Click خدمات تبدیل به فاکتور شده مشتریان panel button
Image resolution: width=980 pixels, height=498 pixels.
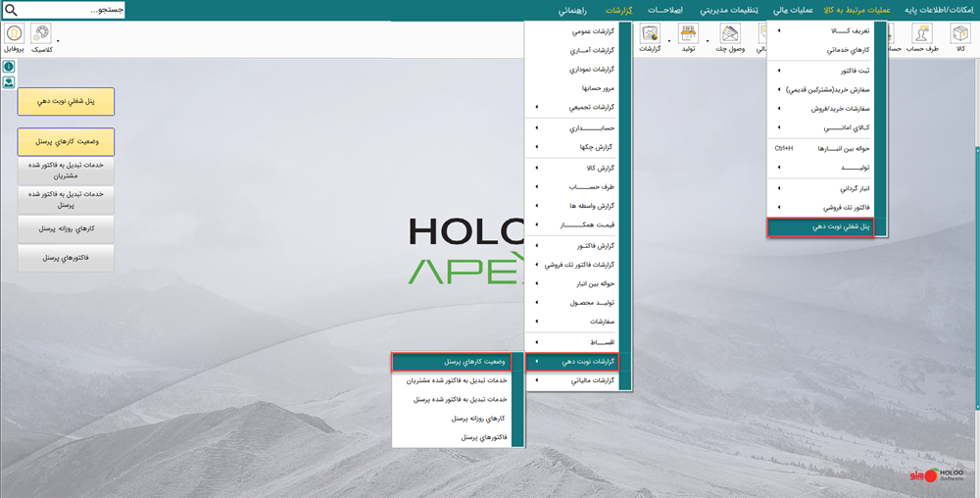pyautogui.click(x=66, y=171)
